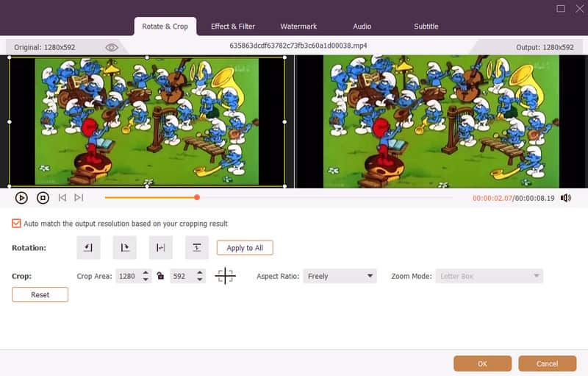Toggle the crop aspect ratio lock
588x376 pixels.
click(x=160, y=277)
